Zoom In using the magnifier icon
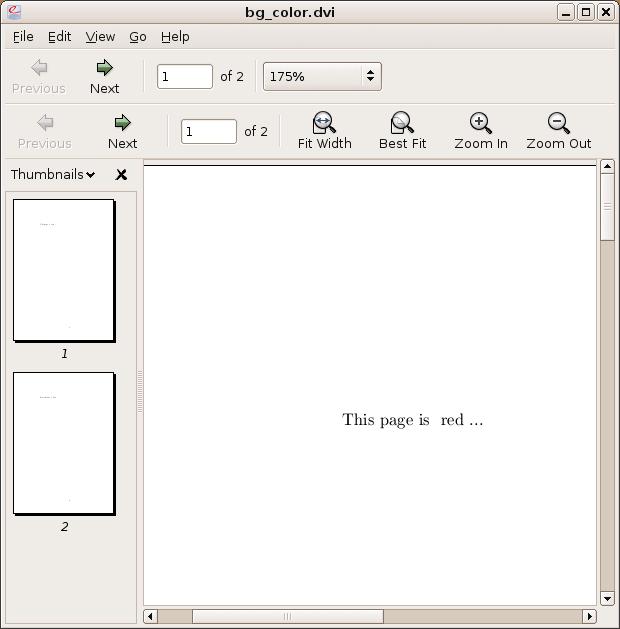The image size is (620, 629). 480,123
